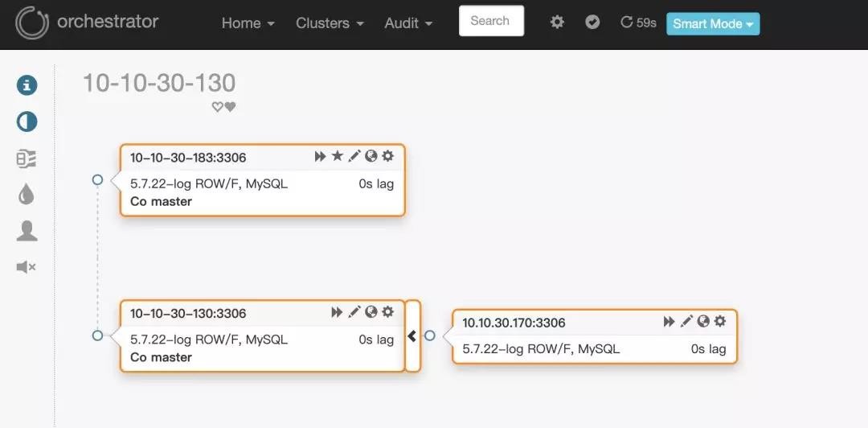Open the Audit menu
This screenshot has width=868, height=428.
(408, 23)
